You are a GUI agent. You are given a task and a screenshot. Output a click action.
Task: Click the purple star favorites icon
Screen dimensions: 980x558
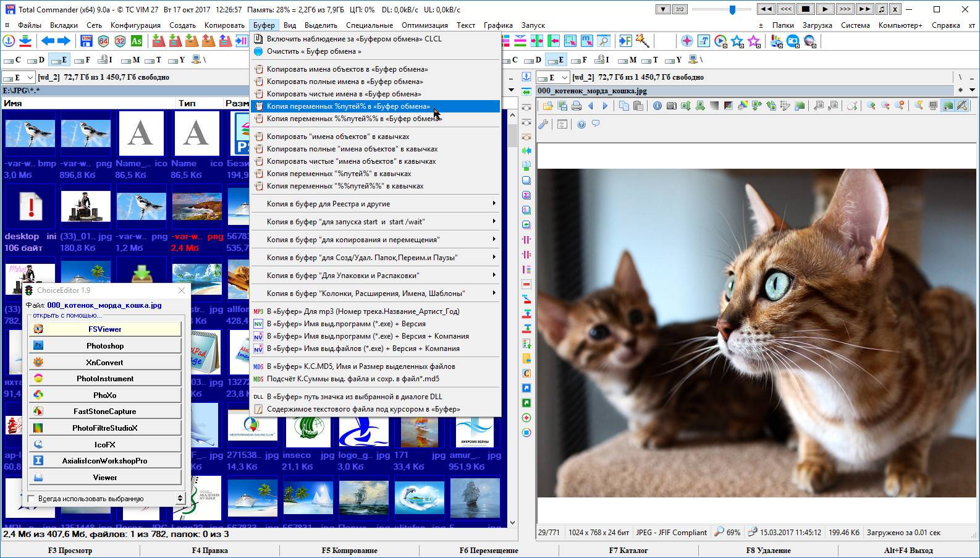pyautogui.click(x=754, y=41)
